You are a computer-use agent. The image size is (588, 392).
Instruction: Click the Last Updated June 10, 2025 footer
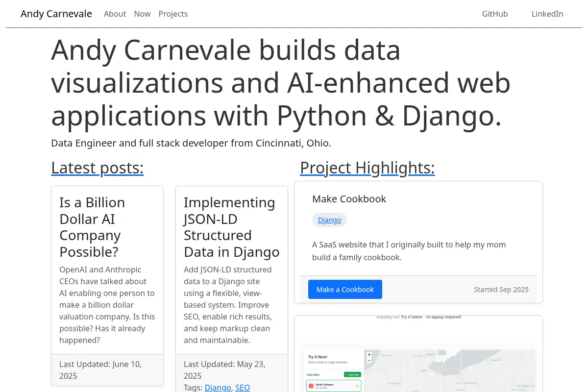click(107, 370)
